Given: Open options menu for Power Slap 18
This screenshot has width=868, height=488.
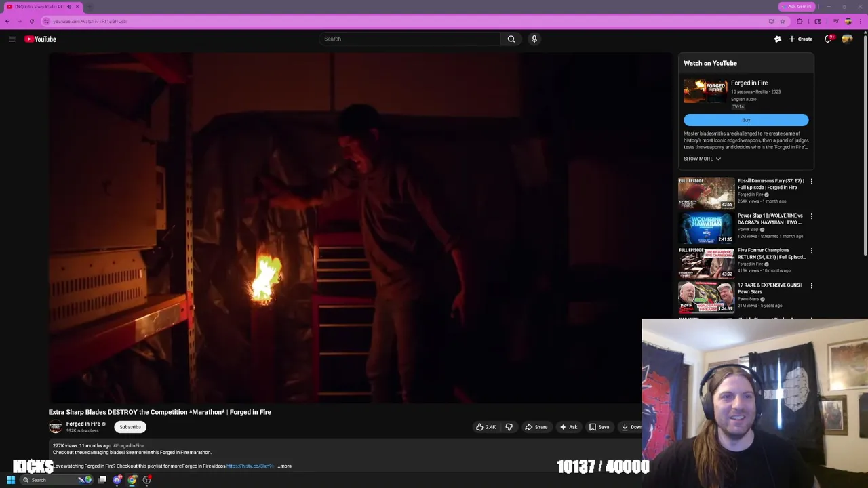Looking at the screenshot, I should 811,216.
